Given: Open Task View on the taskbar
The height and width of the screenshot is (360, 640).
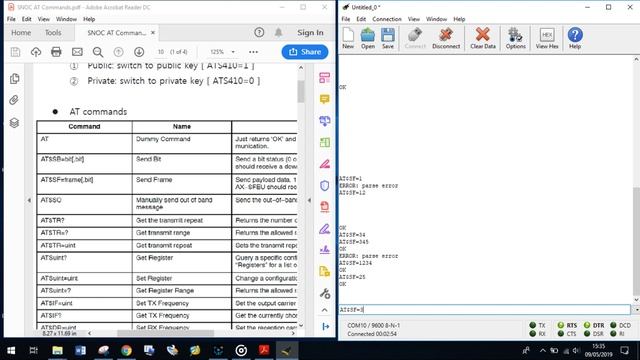Looking at the screenshot, I should pos(33,350).
